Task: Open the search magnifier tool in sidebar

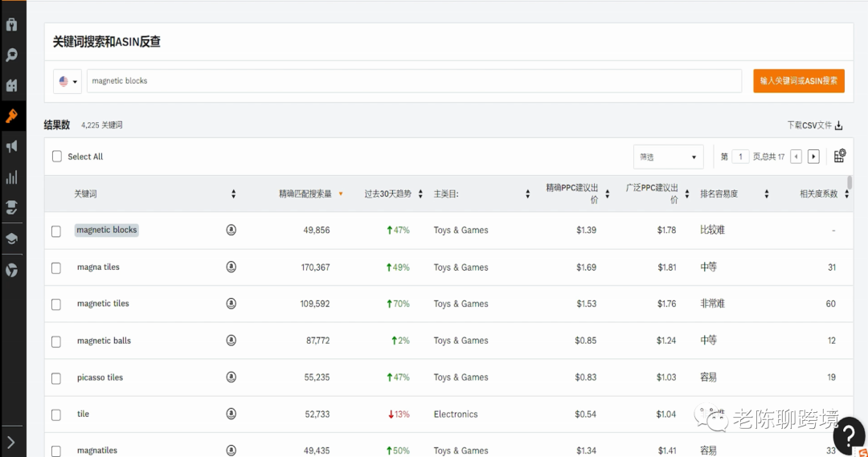Action: click(12, 55)
